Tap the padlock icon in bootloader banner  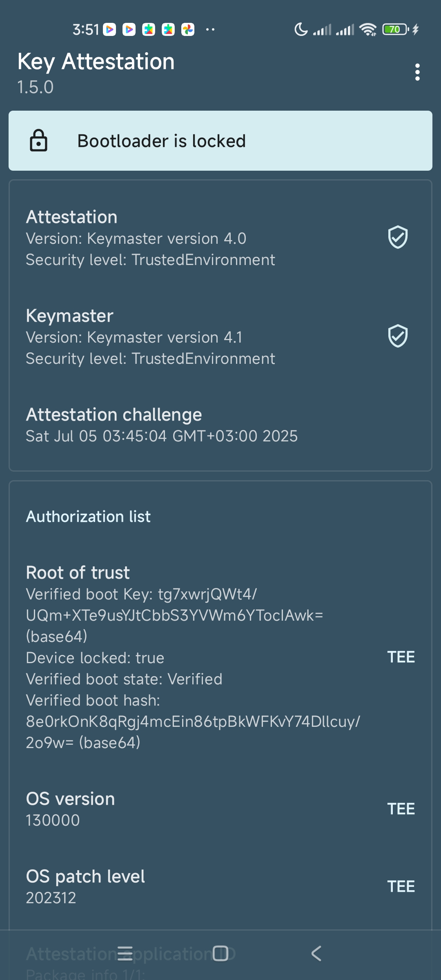pyautogui.click(x=39, y=140)
